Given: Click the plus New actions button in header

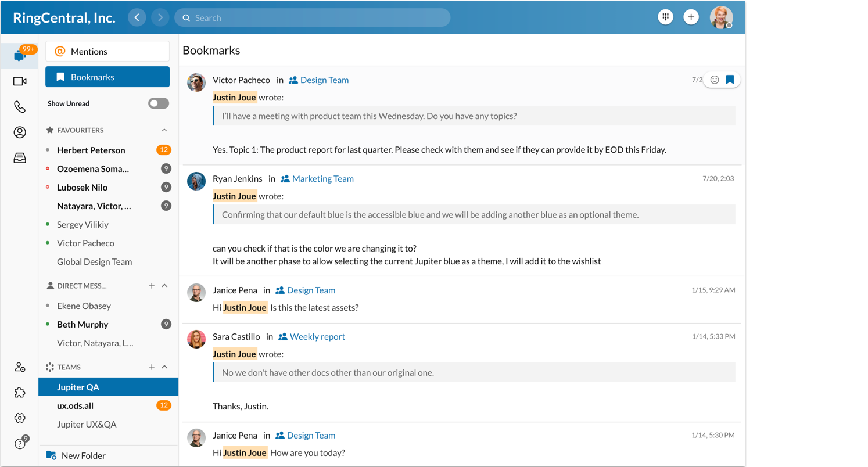Looking at the screenshot, I should coord(691,17).
